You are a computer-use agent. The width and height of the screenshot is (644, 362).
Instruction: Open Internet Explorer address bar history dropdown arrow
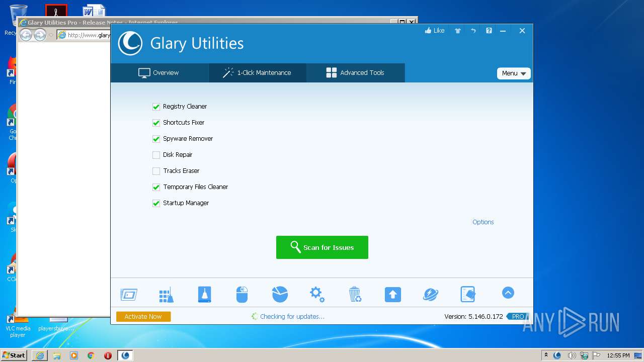click(51, 35)
